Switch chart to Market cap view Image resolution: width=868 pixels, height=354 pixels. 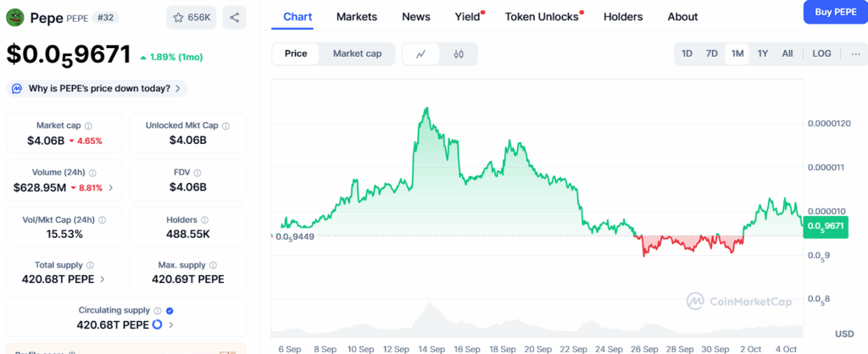(x=357, y=53)
